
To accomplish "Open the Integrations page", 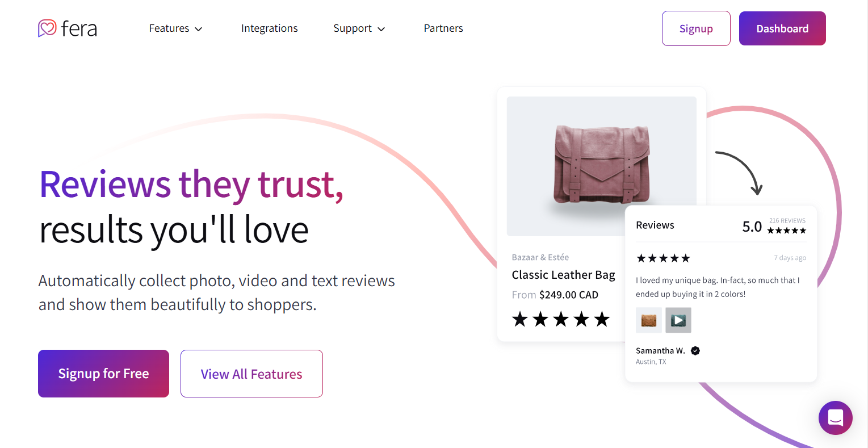I will click(x=269, y=28).
